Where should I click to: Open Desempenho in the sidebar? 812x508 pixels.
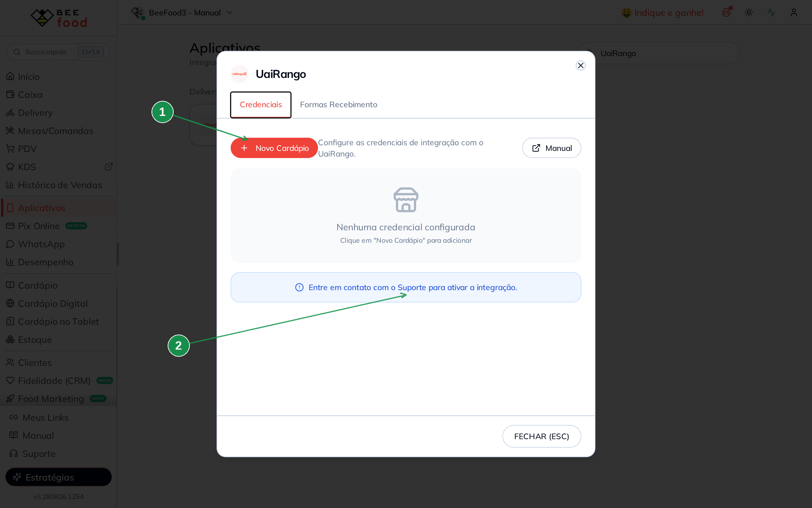pos(58,262)
